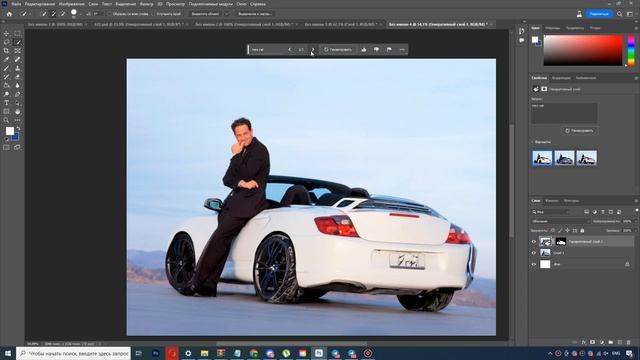Select the Rectangular Marquee tool

pos(18,33)
